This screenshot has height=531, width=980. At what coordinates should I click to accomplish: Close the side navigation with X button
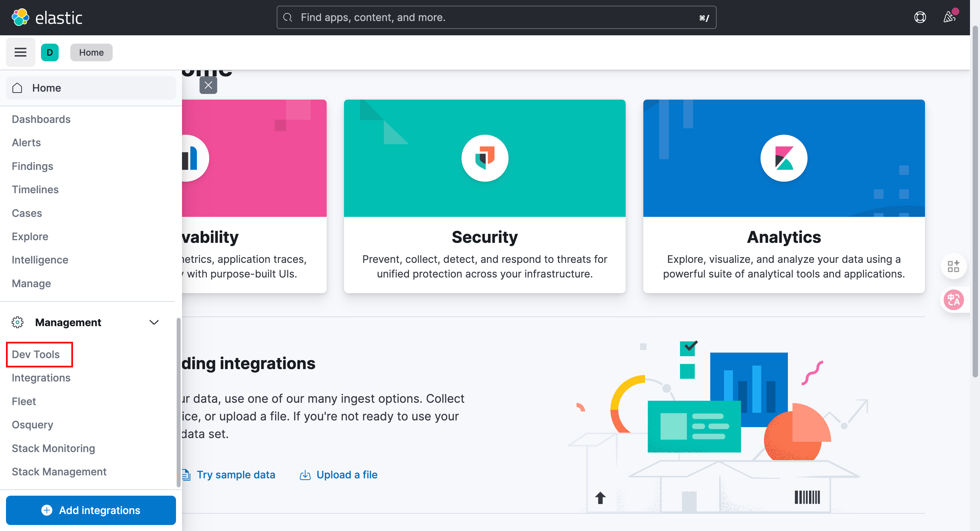point(208,85)
